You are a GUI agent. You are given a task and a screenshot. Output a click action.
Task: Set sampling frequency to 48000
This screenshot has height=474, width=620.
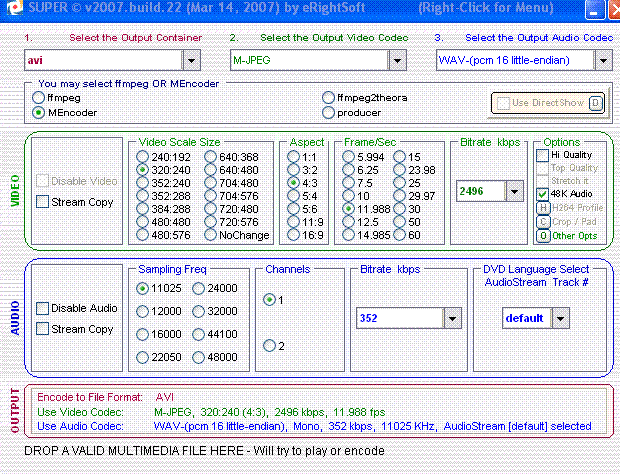coord(198,357)
